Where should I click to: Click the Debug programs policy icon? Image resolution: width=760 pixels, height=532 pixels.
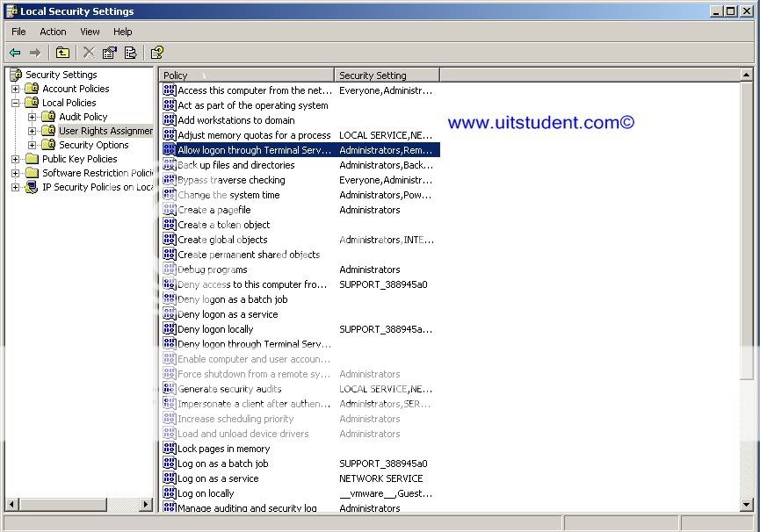pyautogui.click(x=170, y=270)
